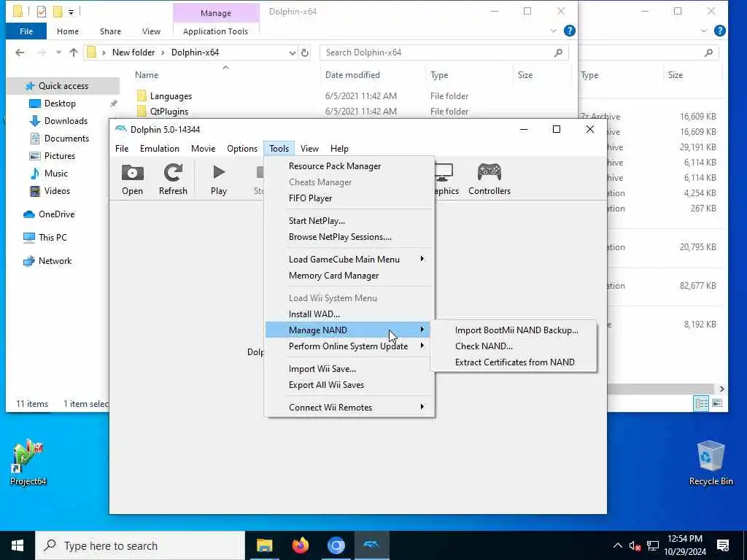Open Documents in Explorer sidebar

pyautogui.click(x=66, y=138)
